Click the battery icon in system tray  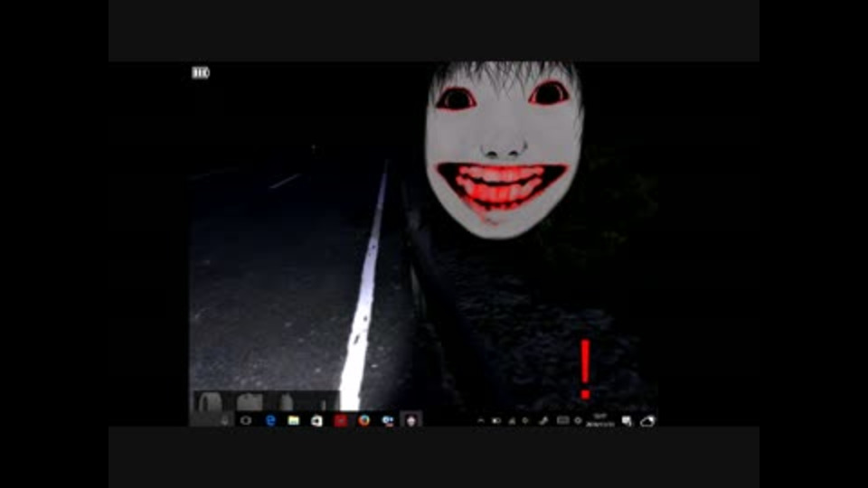[x=496, y=421]
